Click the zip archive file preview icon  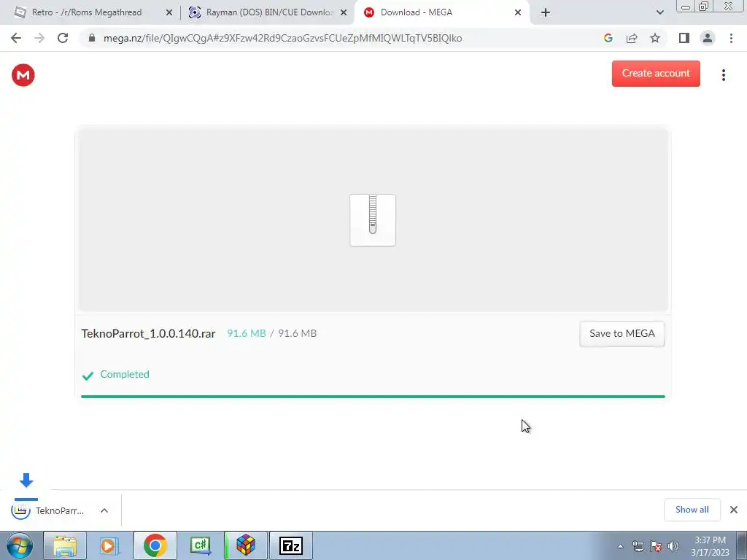click(x=373, y=219)
